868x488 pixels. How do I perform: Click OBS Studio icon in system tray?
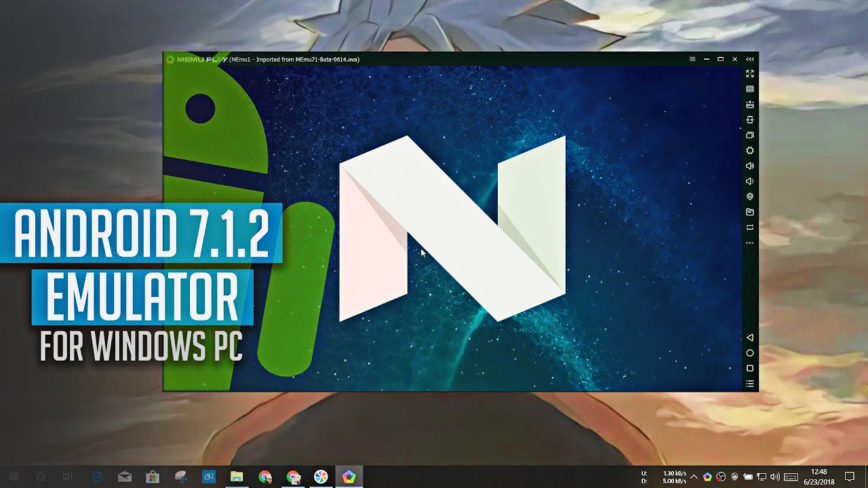[721, 477]
